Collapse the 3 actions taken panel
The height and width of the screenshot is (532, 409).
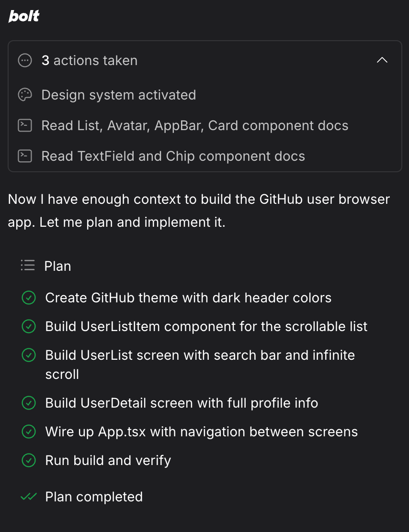click(x=382, y=60)
